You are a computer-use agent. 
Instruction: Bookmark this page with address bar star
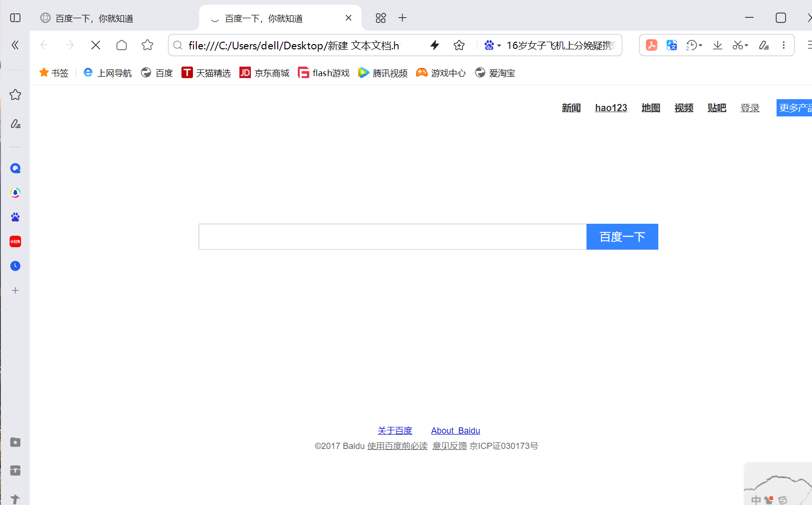pos(459,45)
